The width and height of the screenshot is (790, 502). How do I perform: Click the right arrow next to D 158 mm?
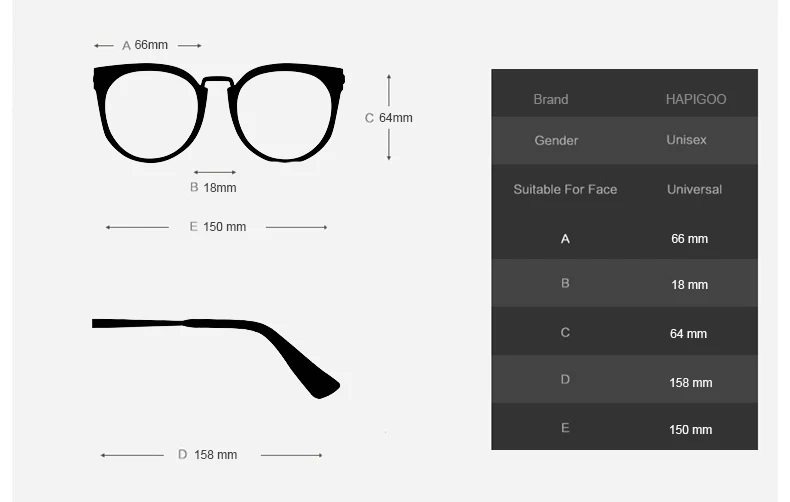coord(291,455)
